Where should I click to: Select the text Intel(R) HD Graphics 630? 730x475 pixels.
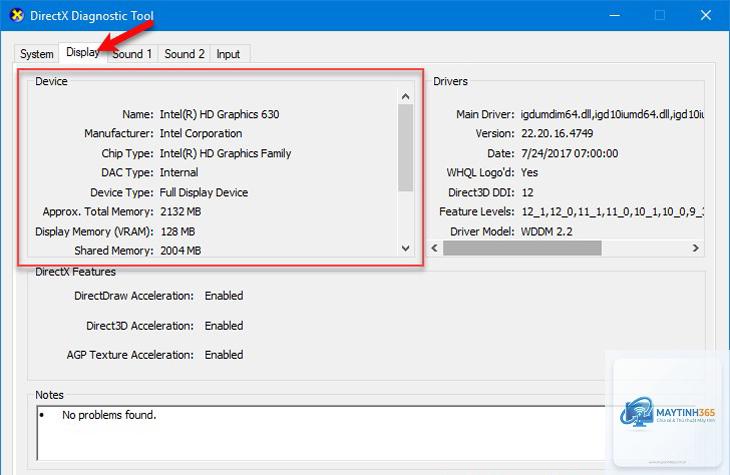coord(219,115)
